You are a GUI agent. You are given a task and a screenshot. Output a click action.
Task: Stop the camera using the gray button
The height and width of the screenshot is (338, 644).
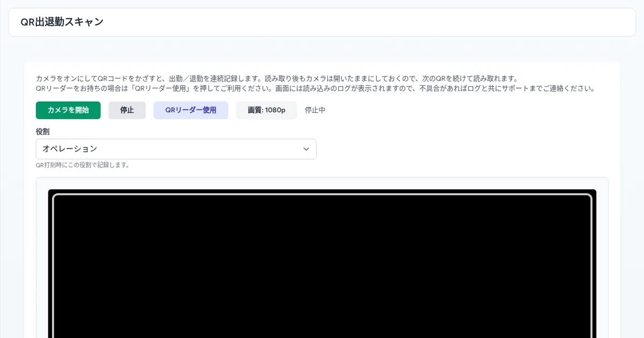pyautogui.click(x=127, y=110)
